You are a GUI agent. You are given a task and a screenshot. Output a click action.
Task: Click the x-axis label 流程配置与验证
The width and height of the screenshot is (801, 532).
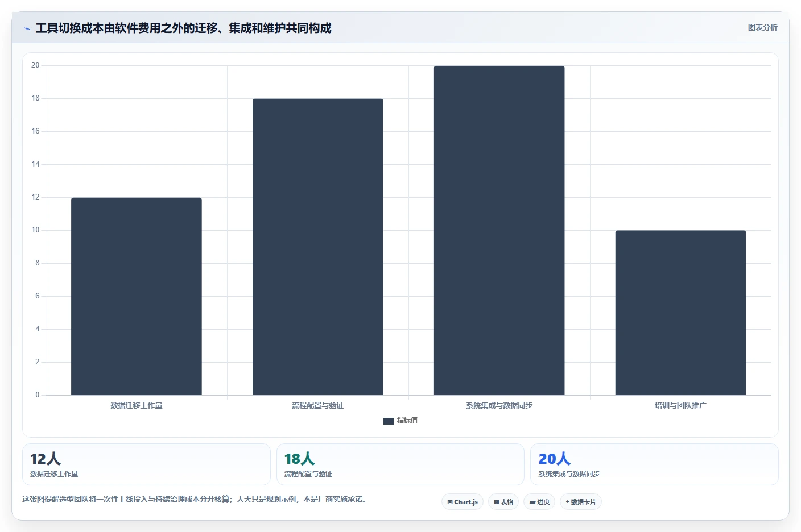tap(318, 405)
